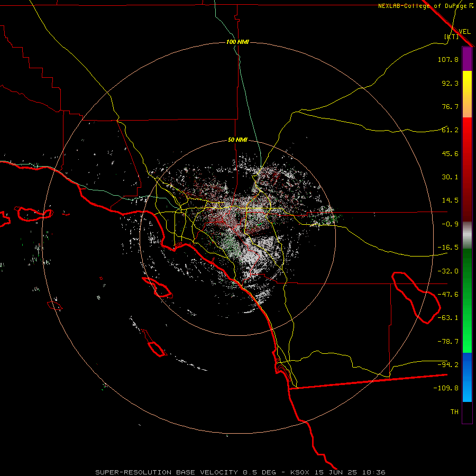Pick the green segment of velocity color bar
The width and height of the screenshot is (476, 476).
(467, 300)
